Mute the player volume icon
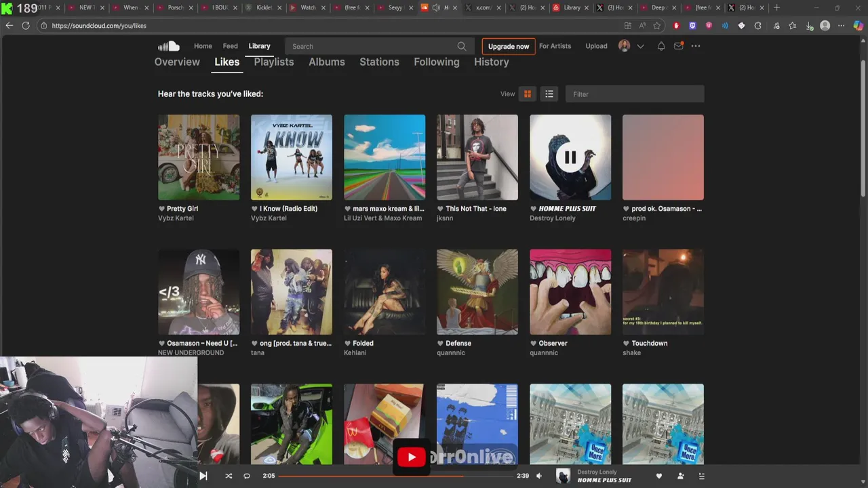This screenshot has height=488, width=868. [x=539, y=476]
